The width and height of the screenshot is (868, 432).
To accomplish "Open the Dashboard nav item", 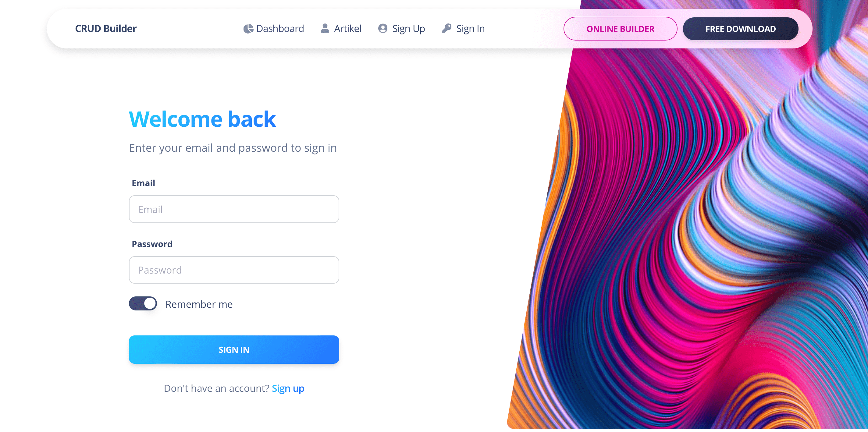I will point(280,29).
